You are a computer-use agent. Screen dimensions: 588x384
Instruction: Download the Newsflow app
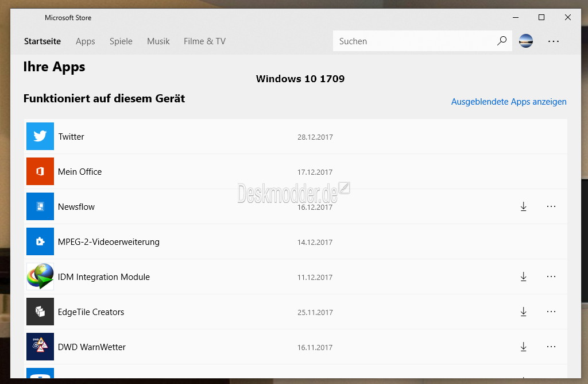(x=524, y=206)
